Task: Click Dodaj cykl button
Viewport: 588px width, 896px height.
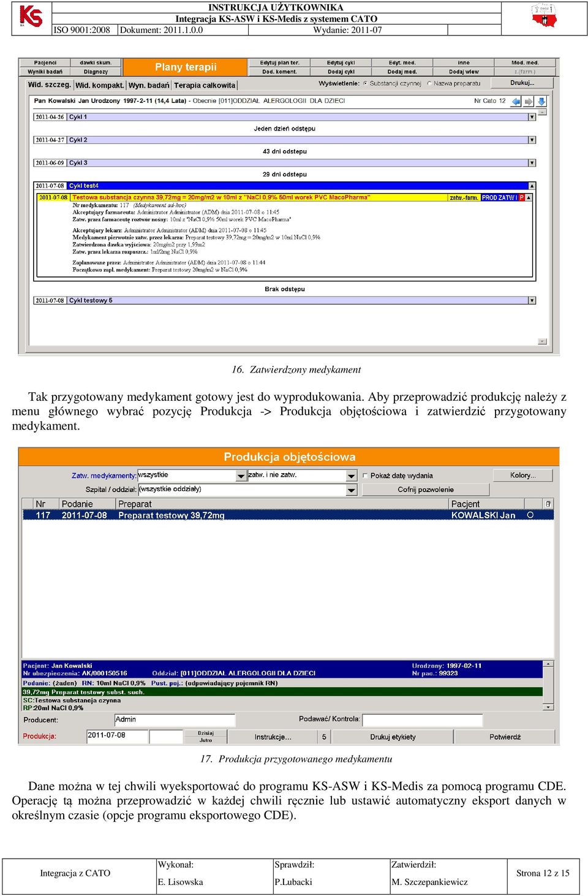Action: [341, 72]
